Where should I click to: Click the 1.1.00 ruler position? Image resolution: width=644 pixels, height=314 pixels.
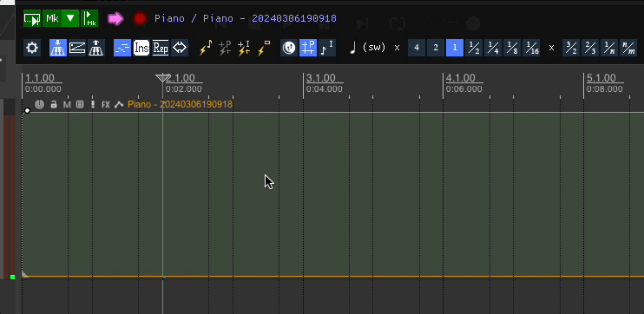pos(40,78)
